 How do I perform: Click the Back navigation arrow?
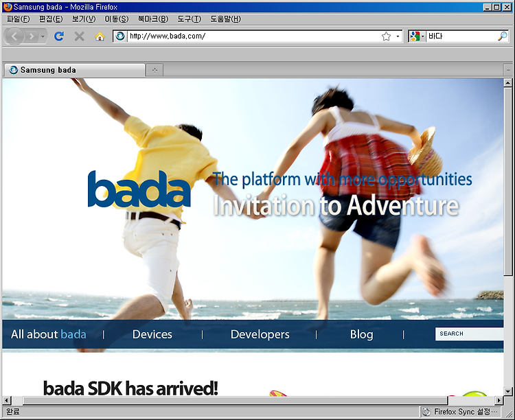point(14,36)
